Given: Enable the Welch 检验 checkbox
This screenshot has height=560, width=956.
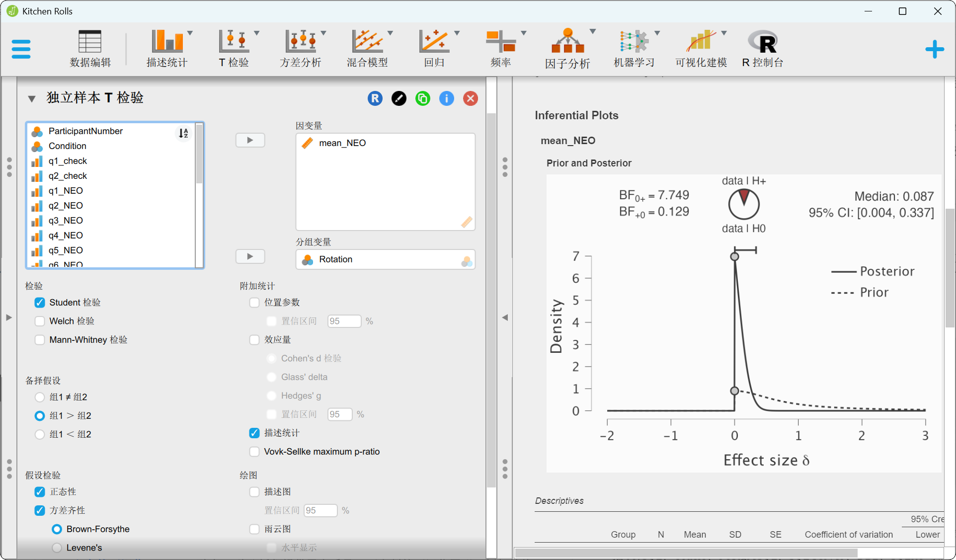Looking at the screenshot, I should (40, 321).
